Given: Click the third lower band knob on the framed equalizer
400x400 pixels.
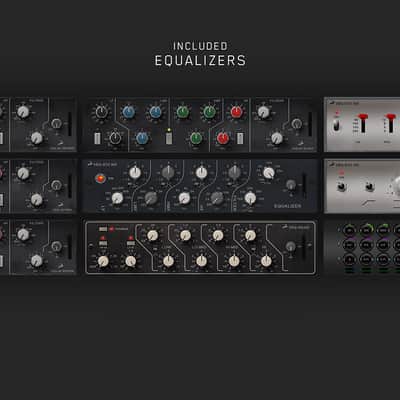Looking at the screenshot, I should 234,261.
